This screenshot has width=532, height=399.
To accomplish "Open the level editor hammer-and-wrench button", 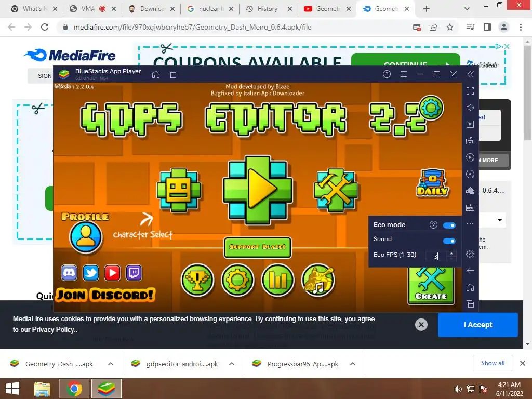I will coord(336,190).
